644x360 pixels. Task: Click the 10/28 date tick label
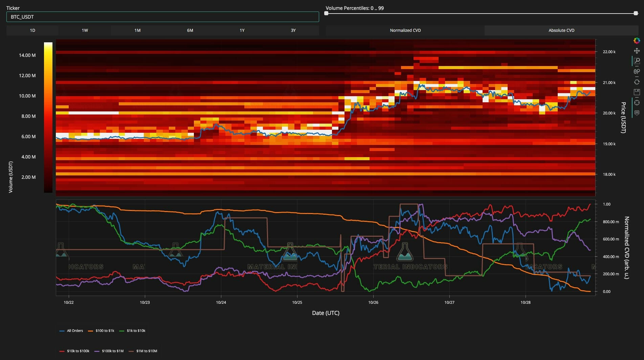tap(526, 302)
